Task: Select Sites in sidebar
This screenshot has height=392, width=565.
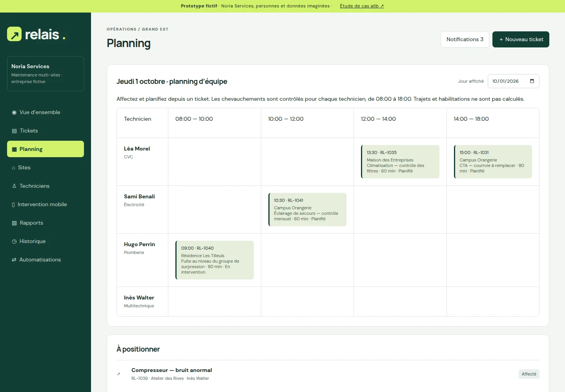Action: point(46,167)
